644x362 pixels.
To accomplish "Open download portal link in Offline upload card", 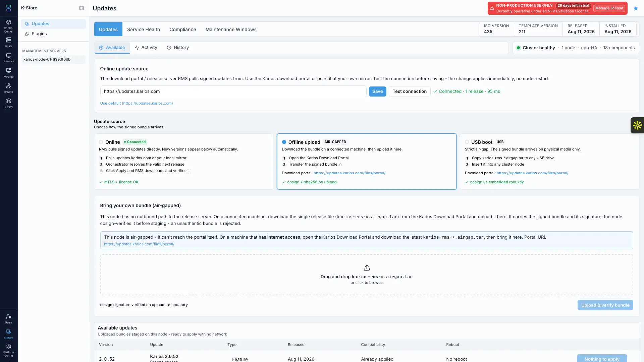I will (x=350, y=173).
